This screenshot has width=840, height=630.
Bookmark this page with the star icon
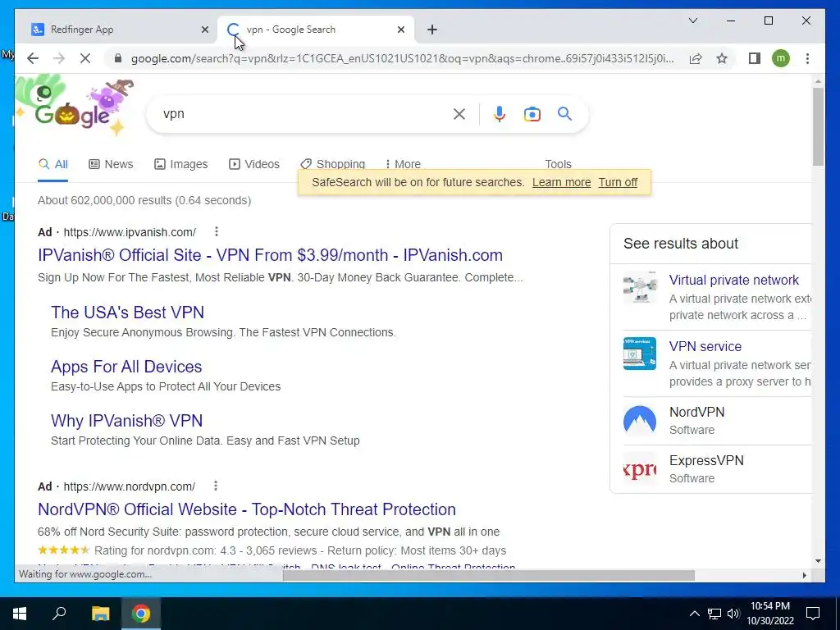coord(722,58)
